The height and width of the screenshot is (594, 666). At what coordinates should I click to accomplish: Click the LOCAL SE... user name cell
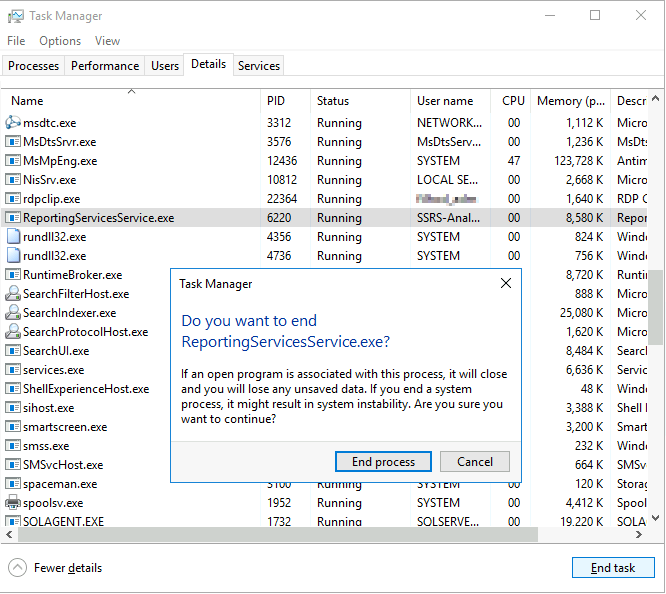pyautogui.click(x=447, y=179)
